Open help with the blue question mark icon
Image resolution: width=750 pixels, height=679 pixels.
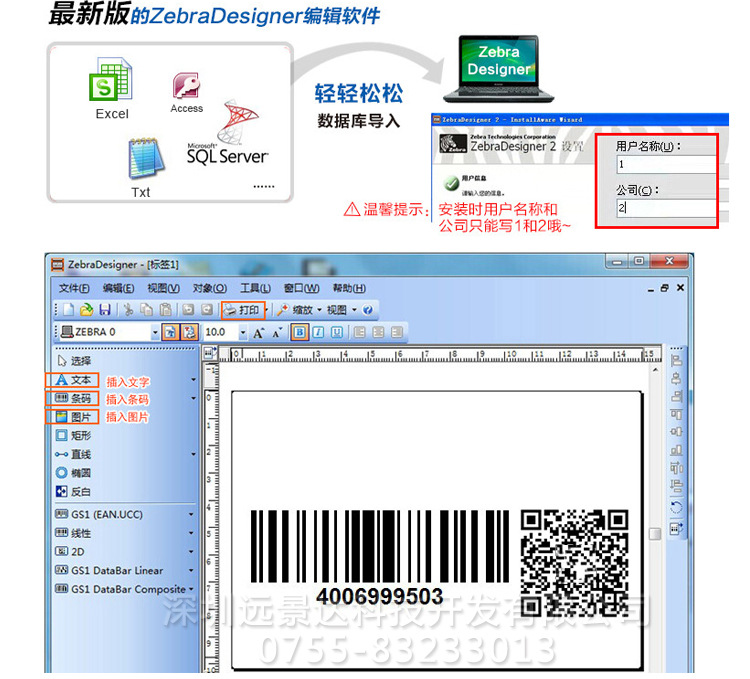367,310
